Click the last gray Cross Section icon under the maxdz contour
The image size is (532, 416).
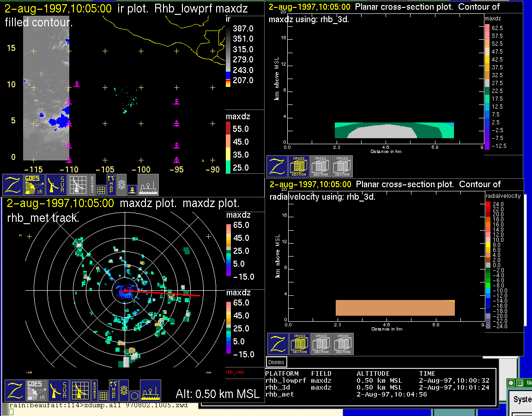coord(342,166)
